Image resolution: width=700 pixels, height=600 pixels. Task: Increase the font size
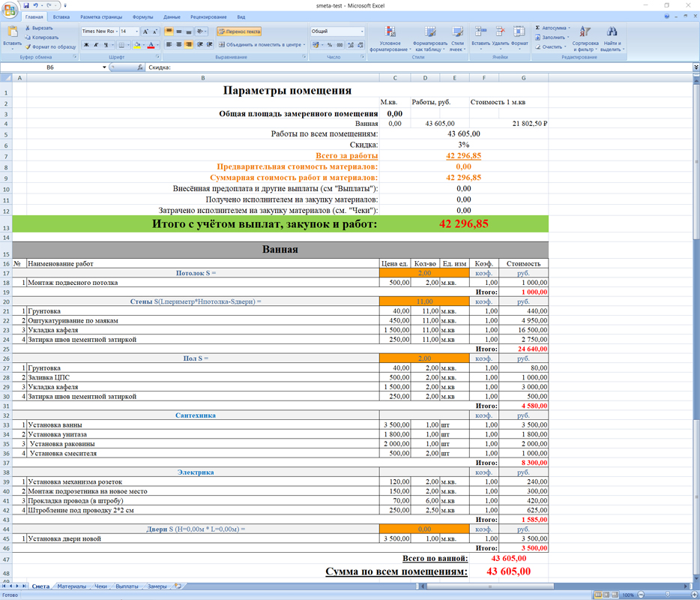(x=145, y=31)
